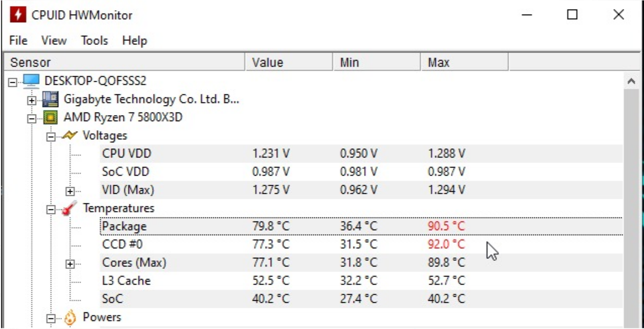Collapse the Temperatures section

click(51, 209)
